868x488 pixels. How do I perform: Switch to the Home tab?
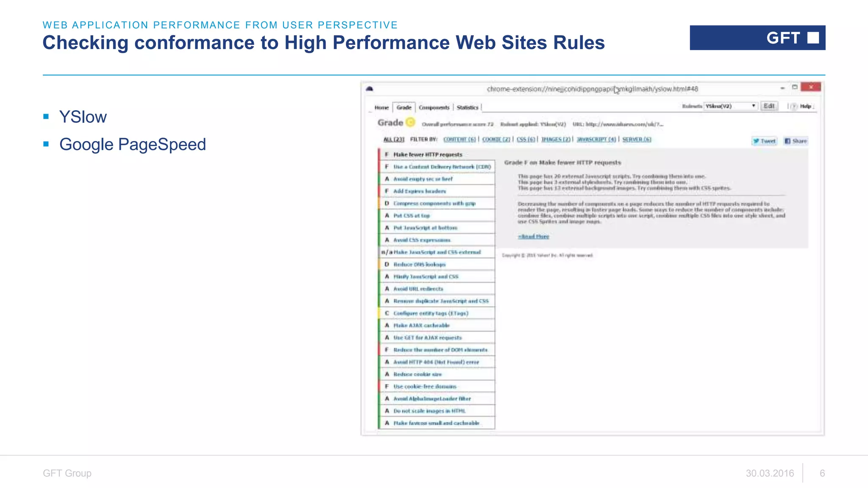[381, 108]
